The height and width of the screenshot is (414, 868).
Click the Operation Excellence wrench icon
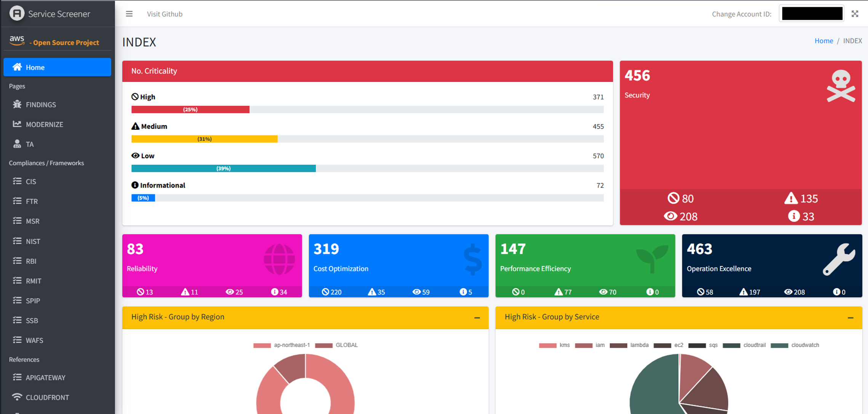[839, 259]
